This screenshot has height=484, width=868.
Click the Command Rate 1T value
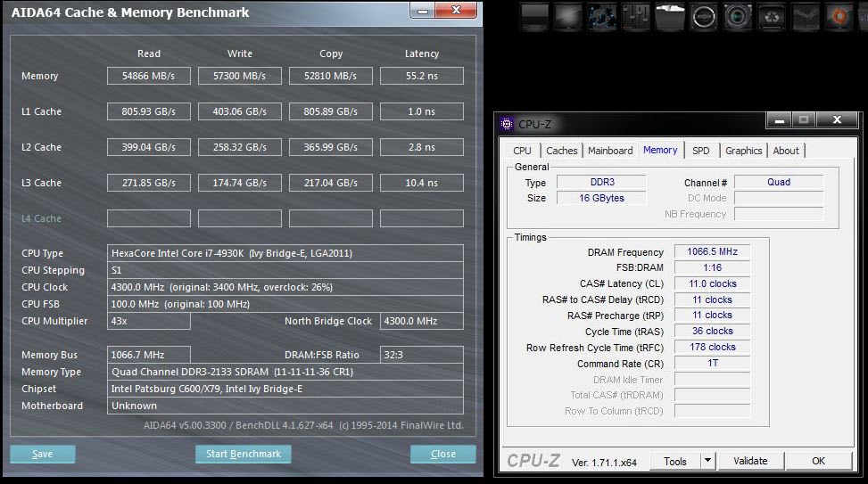713,363
